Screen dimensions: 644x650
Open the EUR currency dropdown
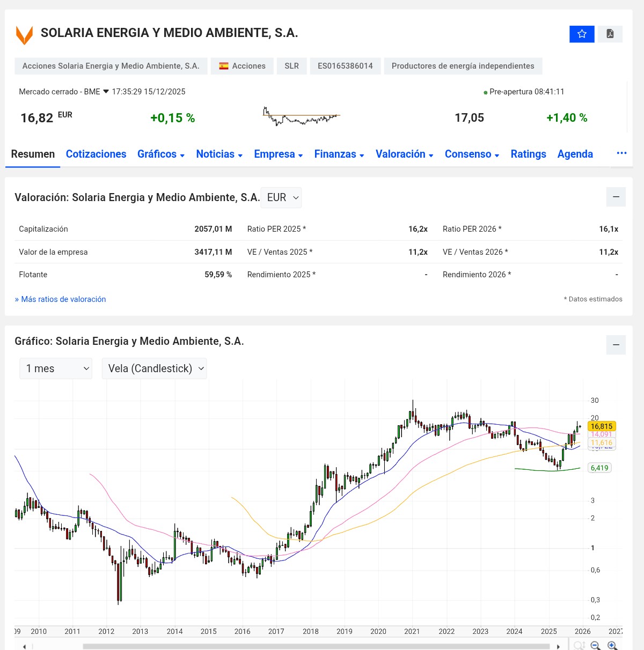click(x=281, y=197)
